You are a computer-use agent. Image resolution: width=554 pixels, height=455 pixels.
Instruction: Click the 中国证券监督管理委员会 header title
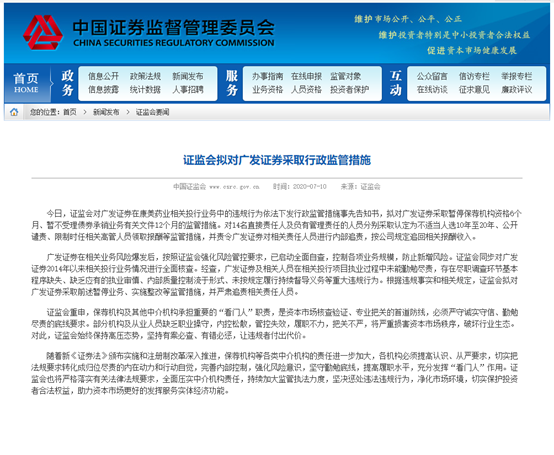pos(173,28)
